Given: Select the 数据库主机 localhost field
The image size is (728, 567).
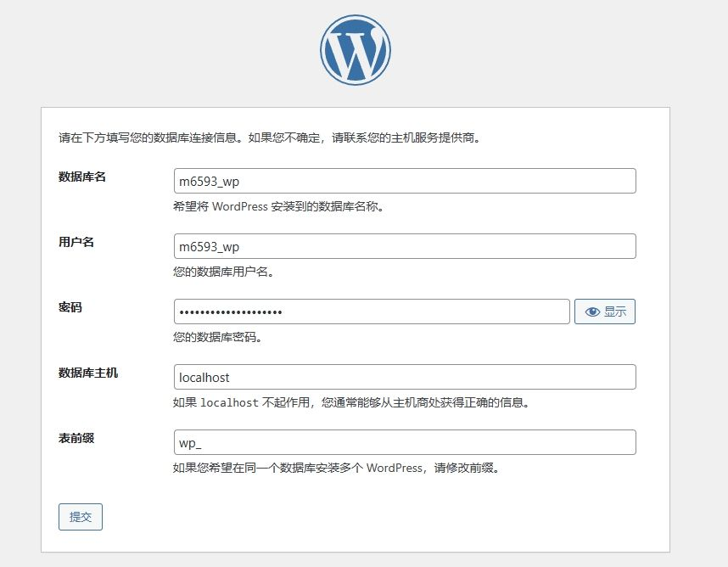Looking at the screenshot, I should pyautogui.click(x=405, y=377).
